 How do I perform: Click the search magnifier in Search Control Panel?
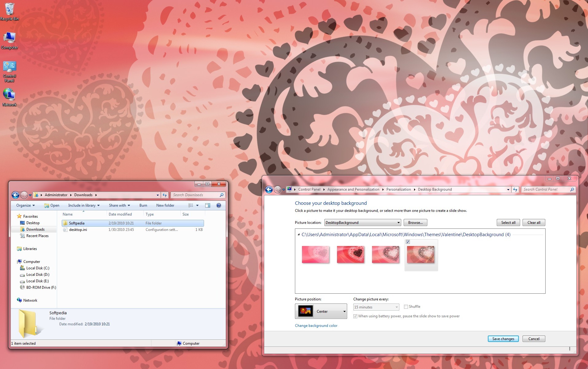tap(572, 189)
